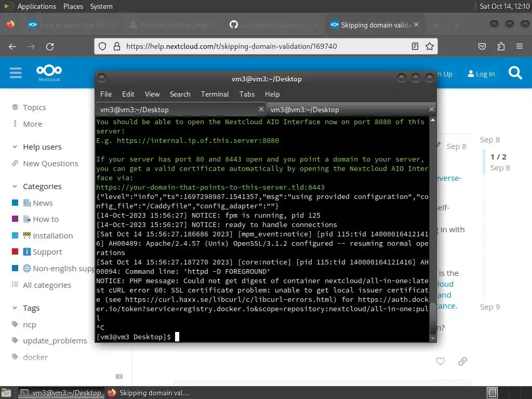Viewport: 532px width, 399px height.
Task: Switch to the Problem loading page tab
Action: point(173,24)
